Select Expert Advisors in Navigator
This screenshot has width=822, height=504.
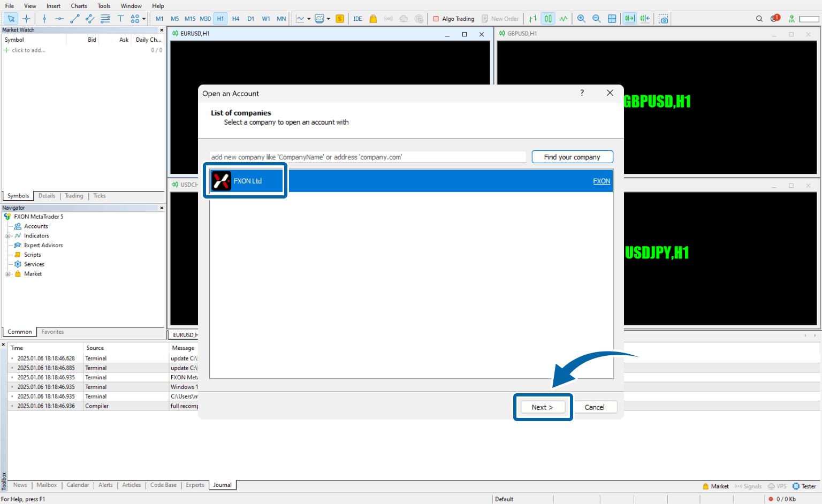point(43,246)
